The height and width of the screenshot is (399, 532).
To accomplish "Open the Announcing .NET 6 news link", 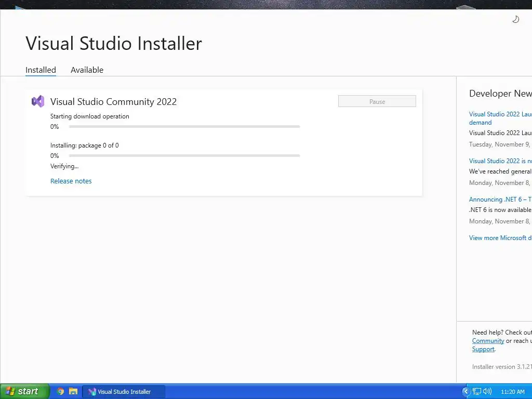I will (500, 199).
